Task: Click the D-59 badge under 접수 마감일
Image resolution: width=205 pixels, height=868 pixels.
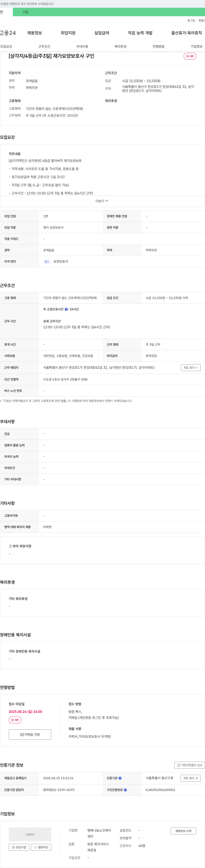Action: [x=15, y=720]
